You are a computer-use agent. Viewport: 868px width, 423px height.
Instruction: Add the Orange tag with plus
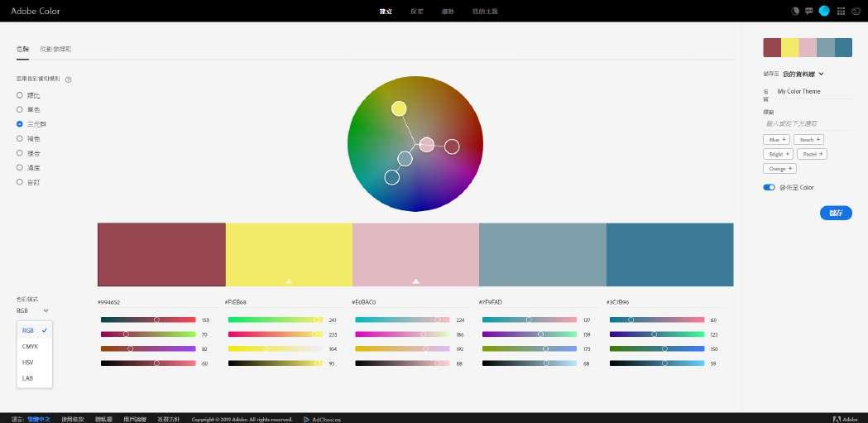coord(779,168)
